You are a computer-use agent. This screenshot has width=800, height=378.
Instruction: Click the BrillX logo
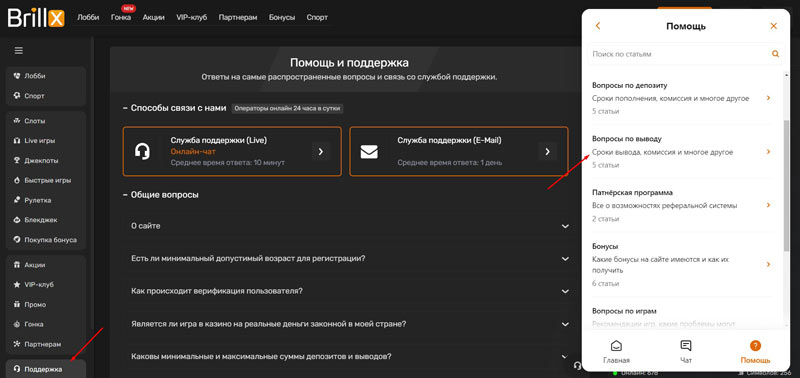pyautogui.click(x=36, y=17)
